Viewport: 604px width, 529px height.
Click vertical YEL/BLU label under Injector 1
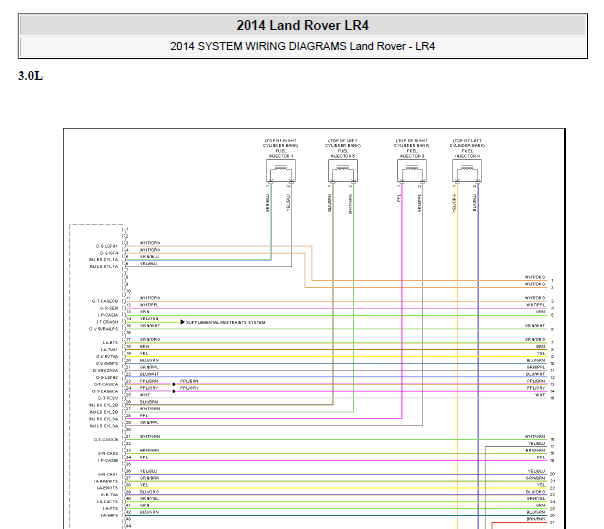[288, 203]
